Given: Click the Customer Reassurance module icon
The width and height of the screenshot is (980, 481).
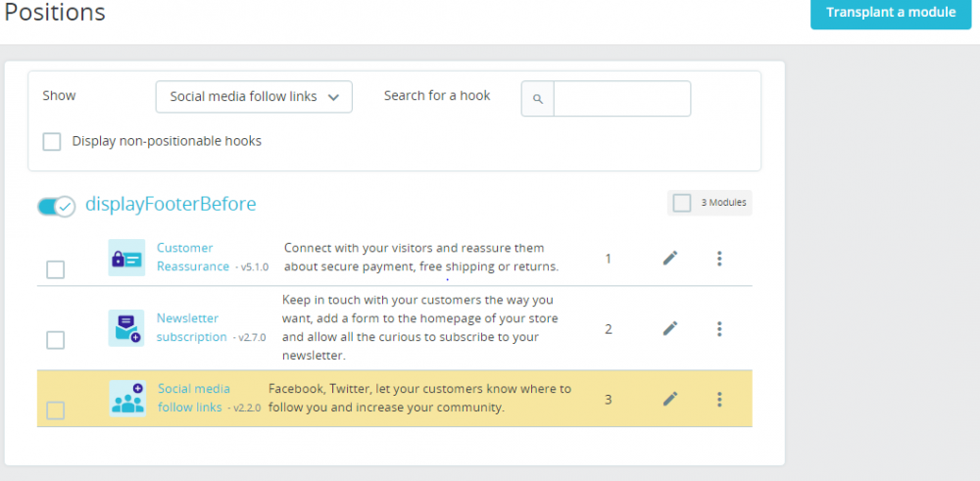Looking at the screenshot, I should pyautogui.click(x=126, y=258).
